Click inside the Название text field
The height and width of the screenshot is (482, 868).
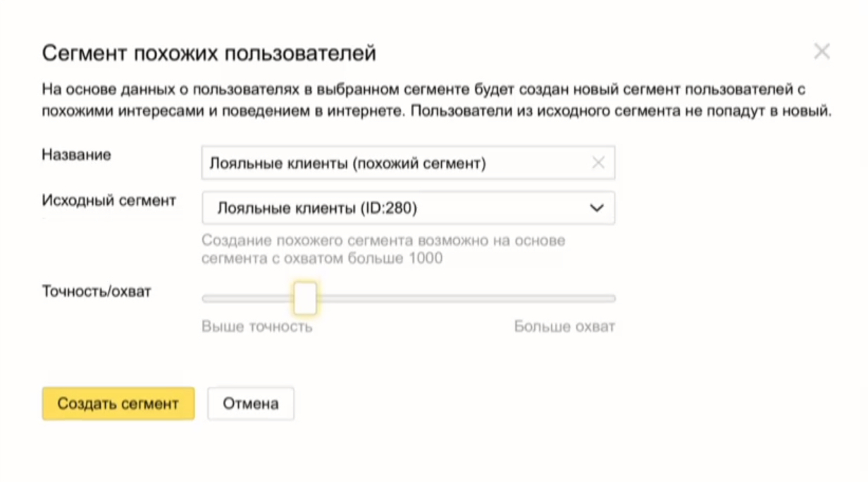click(x=408, y=163)
